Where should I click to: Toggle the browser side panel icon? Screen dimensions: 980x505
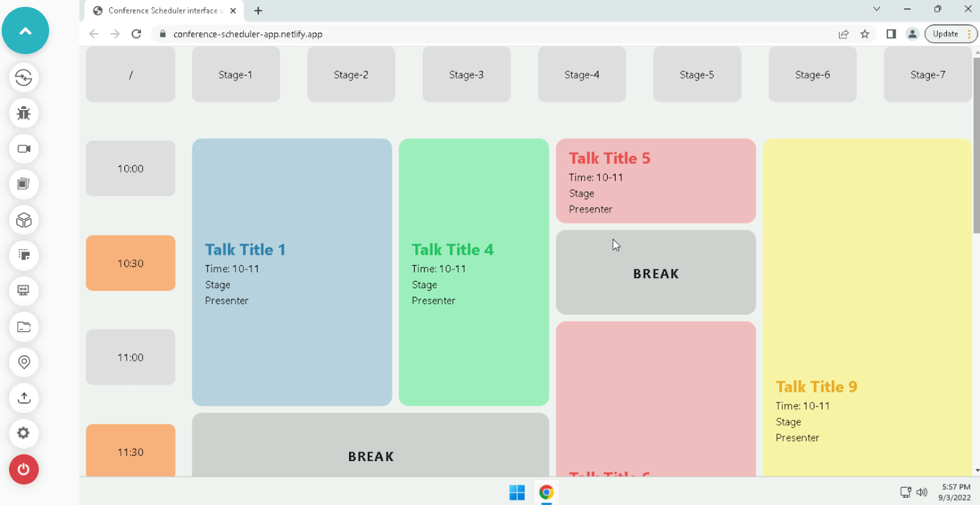click(891, 34)
